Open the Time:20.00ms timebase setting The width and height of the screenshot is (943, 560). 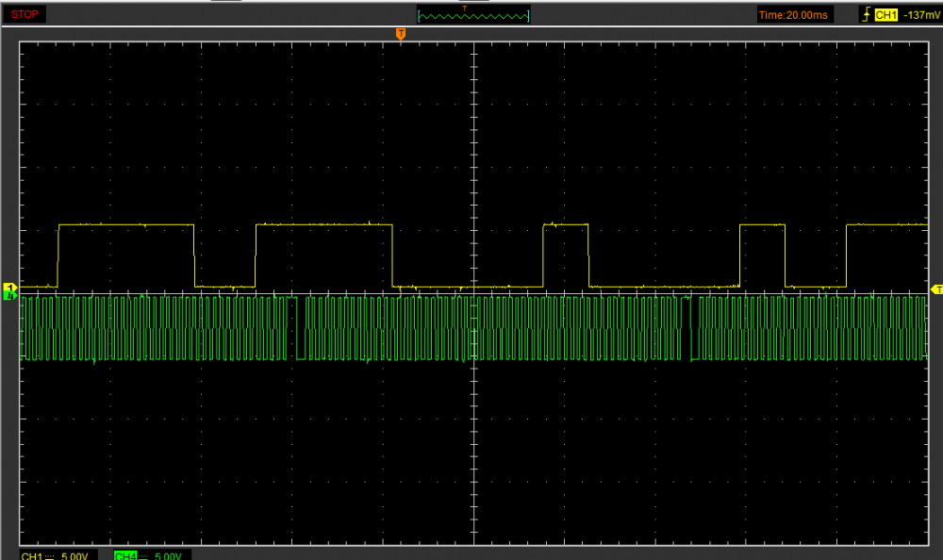pyautogui.click(x=795, y=15)
